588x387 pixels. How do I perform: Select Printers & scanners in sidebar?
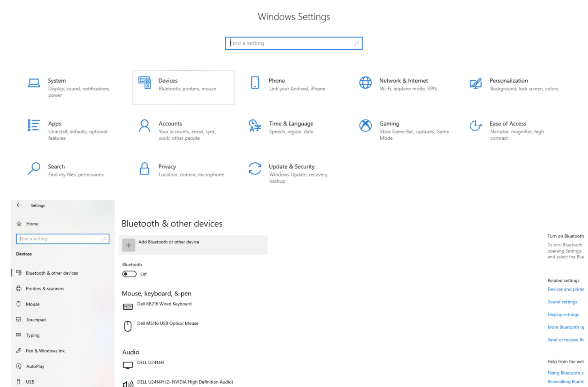45,289
